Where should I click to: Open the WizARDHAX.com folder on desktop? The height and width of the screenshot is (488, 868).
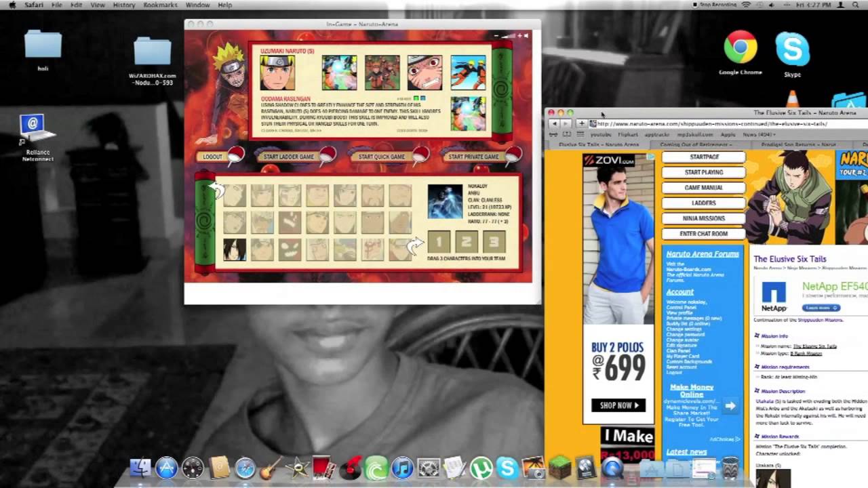click(x=153, y=60)
